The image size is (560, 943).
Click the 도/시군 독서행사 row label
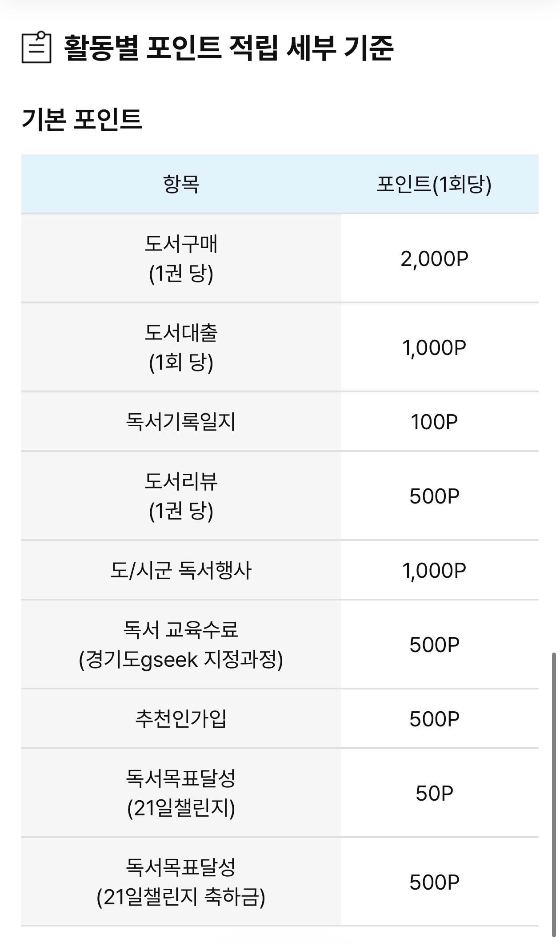[x=181, y=570]
